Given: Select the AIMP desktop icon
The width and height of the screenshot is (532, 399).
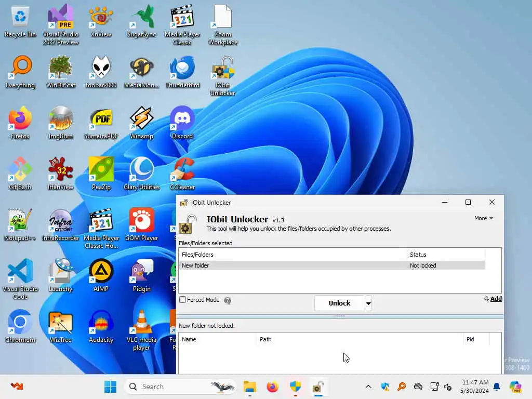Looking at the screenshot, I should click(x=101, y=275).
